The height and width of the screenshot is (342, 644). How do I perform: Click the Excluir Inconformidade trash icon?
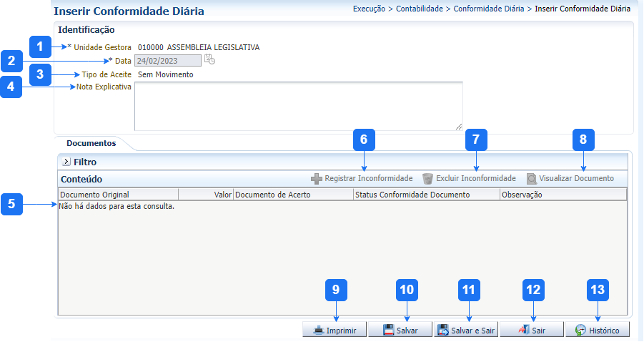(427, 178)
